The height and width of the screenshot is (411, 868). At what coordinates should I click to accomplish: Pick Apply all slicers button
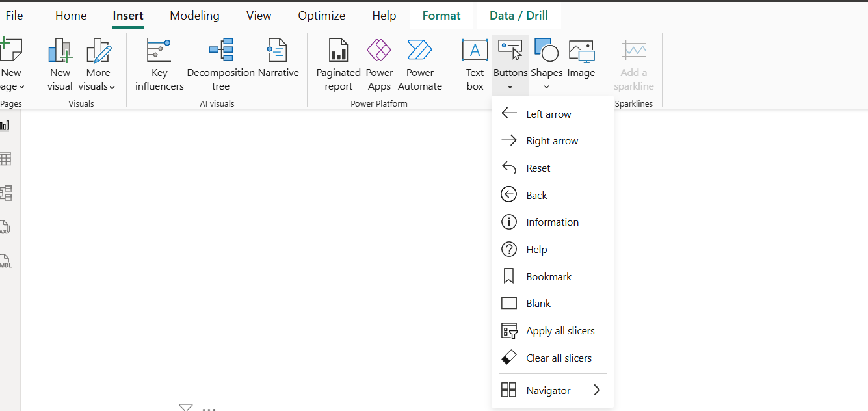click(x=559, y=330)
